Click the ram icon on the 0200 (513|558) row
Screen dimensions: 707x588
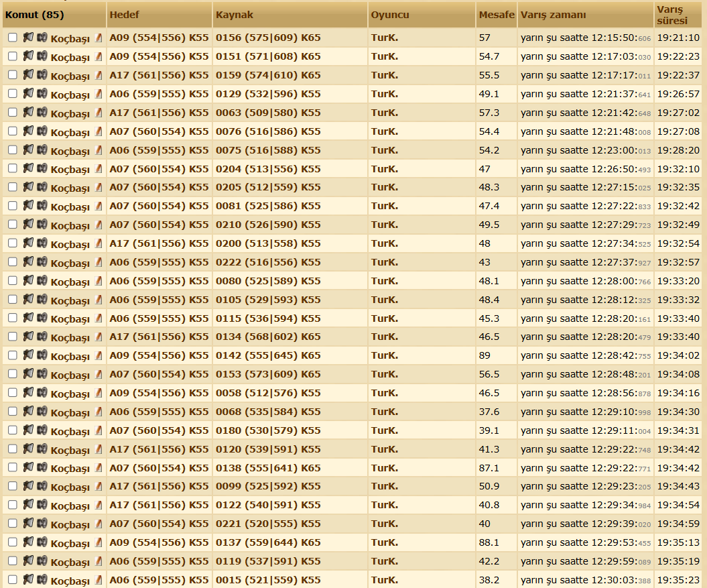point(42,243)
